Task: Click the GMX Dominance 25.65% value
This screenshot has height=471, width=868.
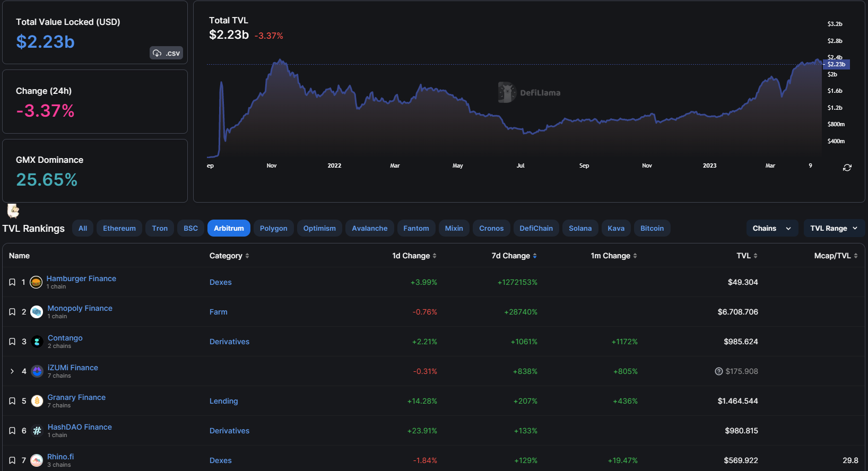Action: [x=47, y=180]
